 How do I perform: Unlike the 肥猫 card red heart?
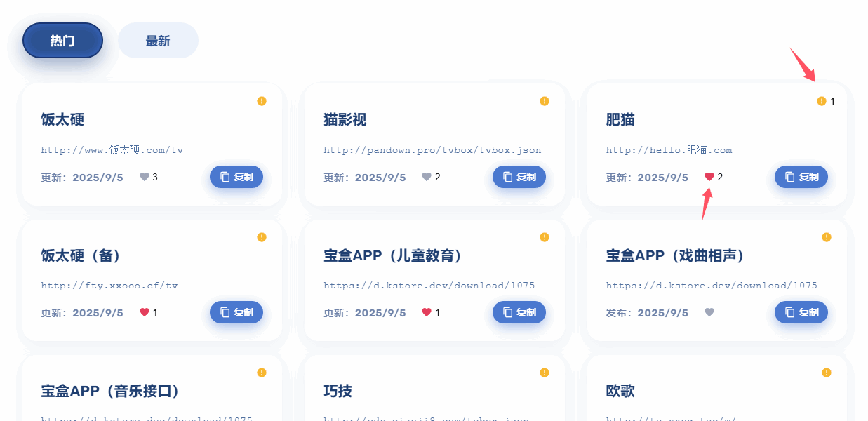(709, 177)
